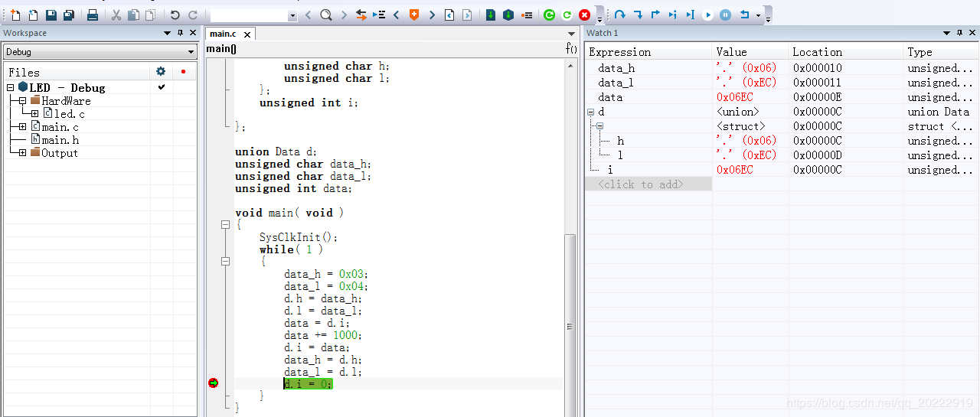Click the Print icon in toolbar
Screen dimensions: 980x417
click(x=93, y=15)
